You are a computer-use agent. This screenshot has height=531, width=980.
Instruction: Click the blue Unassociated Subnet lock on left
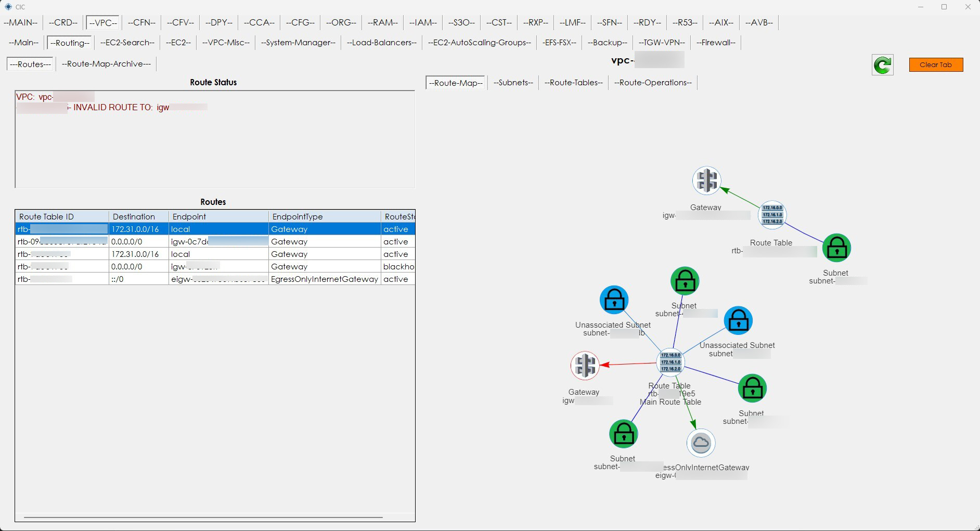(614, 300)
